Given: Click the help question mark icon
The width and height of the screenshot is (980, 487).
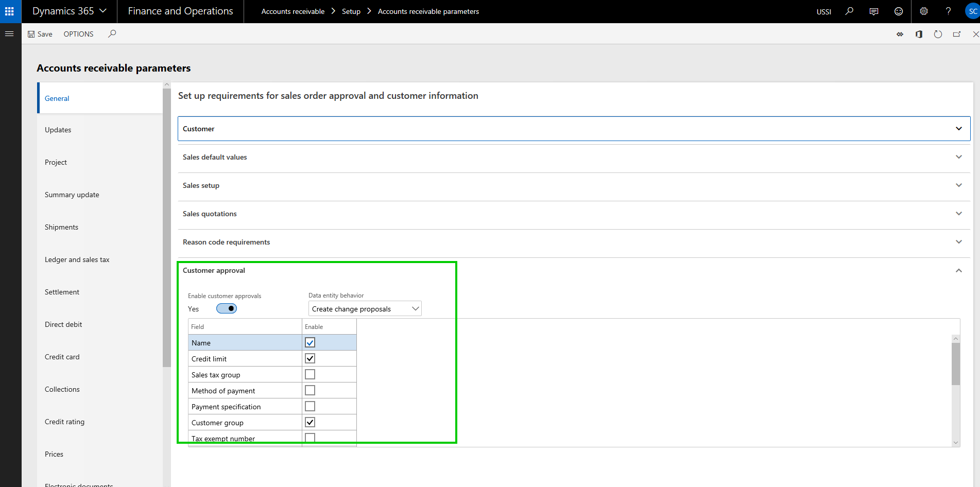Looking at the screenshot, I should click(948, 11).
